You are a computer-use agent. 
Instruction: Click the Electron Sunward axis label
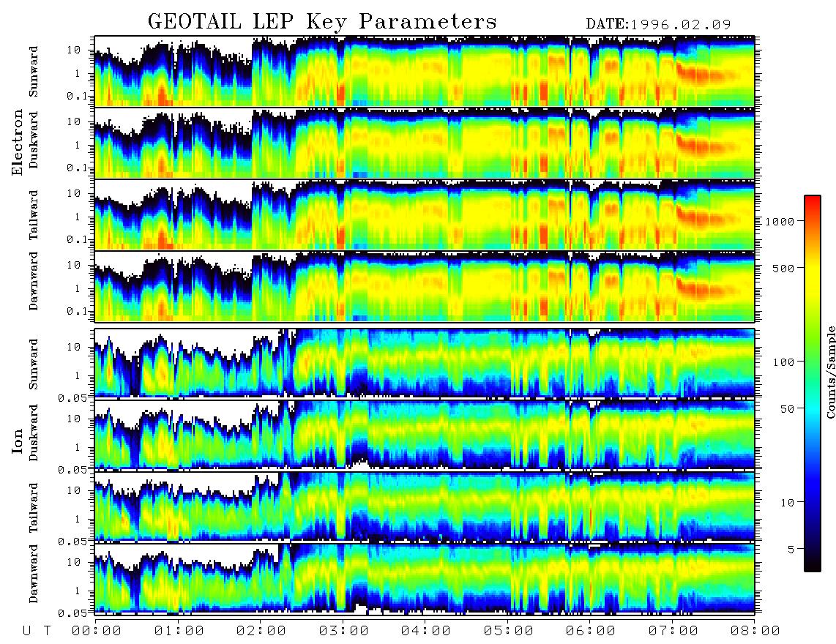point(34,72)
